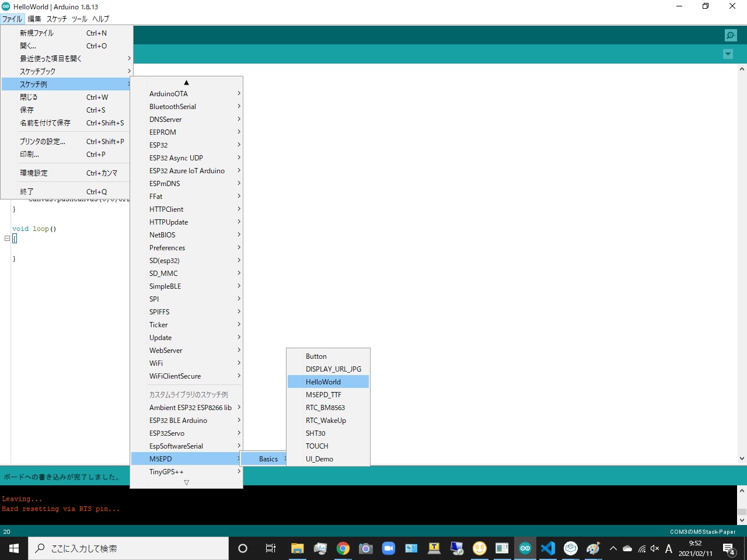Click the ファイル menu in menu bar
Screen dimensions: 747x560
coord(12,19)
